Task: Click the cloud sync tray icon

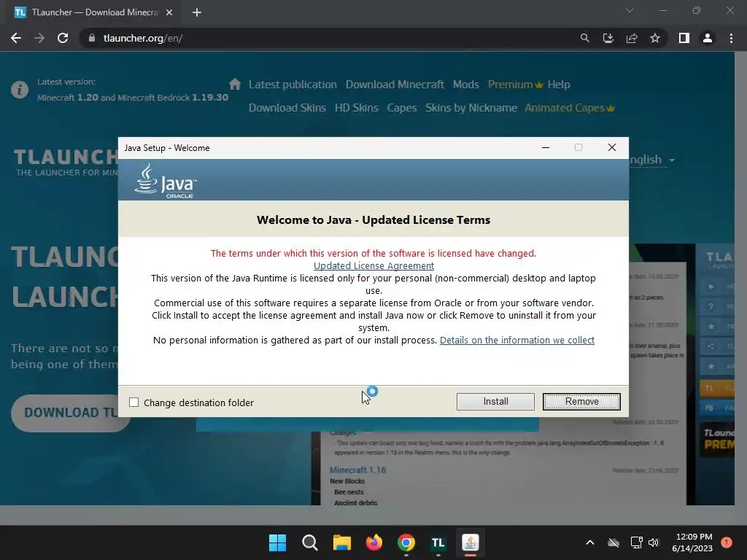Action: [x=614, y=542]
